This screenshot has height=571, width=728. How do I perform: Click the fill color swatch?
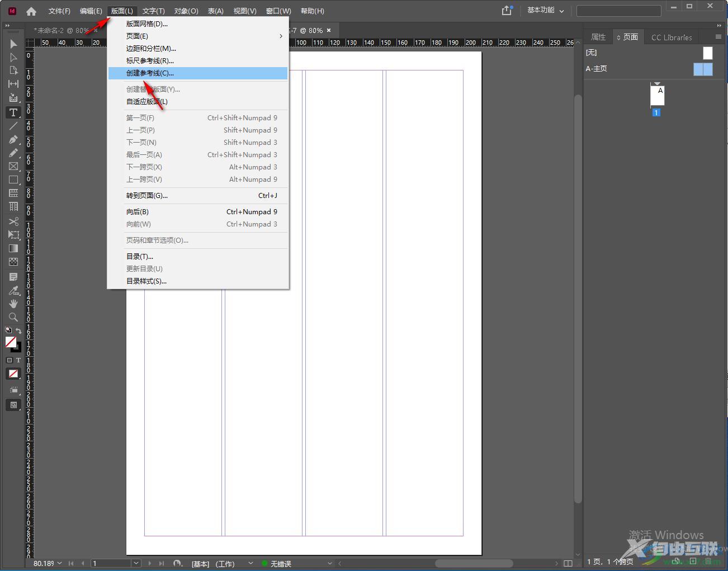(x=11, y=341)
